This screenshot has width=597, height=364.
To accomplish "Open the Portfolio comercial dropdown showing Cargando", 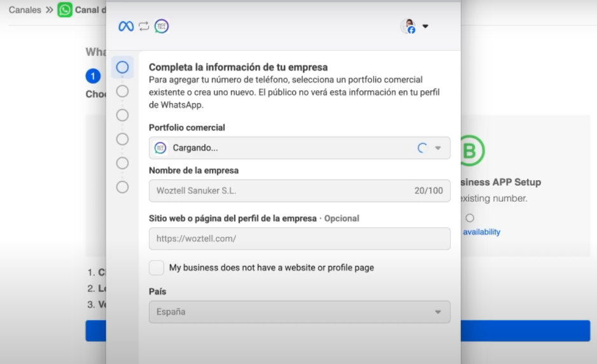I will point(300,148).
